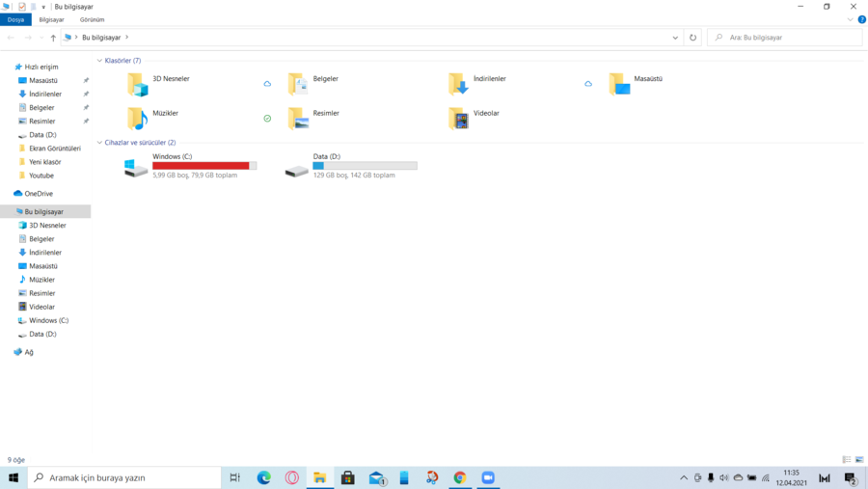Click the Windows (C:) red usage bar
This screenshot has width=868, height=489.
tap(204, 166)
